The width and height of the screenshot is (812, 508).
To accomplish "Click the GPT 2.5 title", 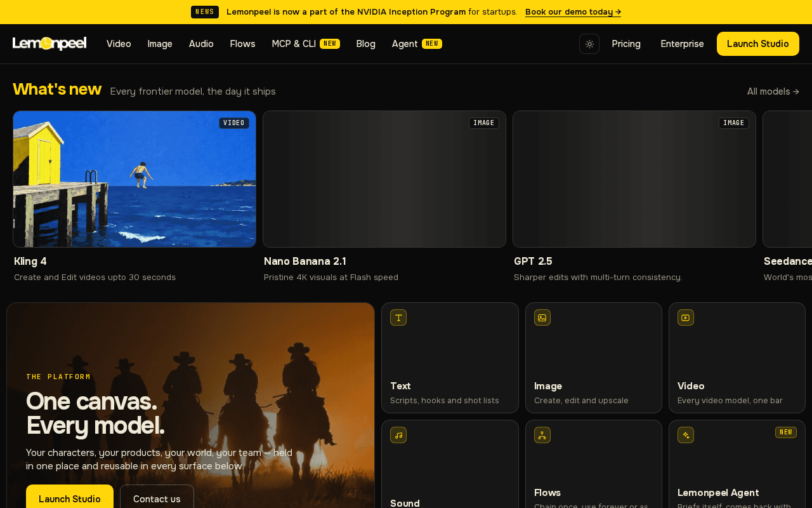I will pyautogui.click(x=533, y=261).
